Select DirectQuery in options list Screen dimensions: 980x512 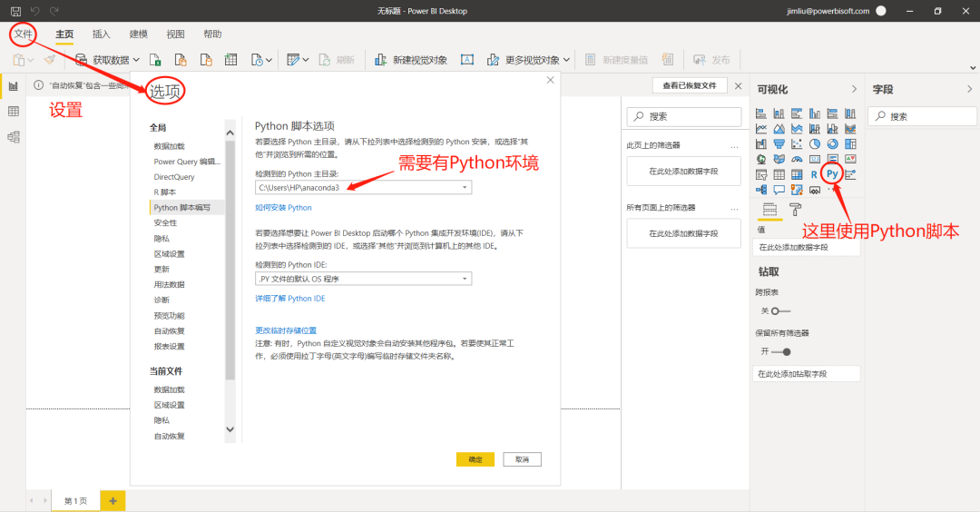174,177
